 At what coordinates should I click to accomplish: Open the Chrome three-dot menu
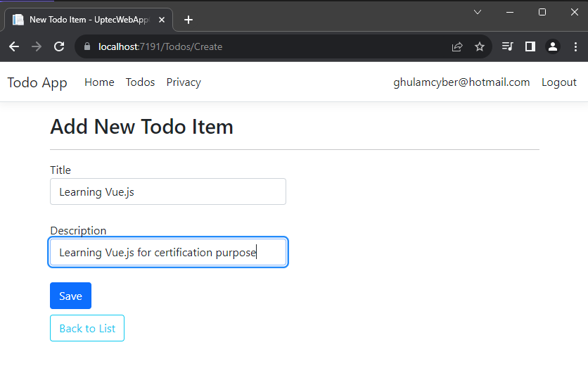coord(575,47)
